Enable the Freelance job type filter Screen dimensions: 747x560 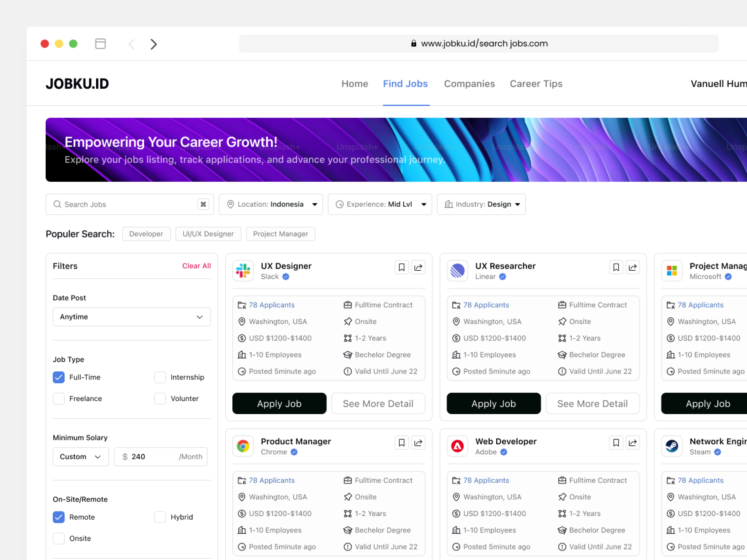click(58, 399)
